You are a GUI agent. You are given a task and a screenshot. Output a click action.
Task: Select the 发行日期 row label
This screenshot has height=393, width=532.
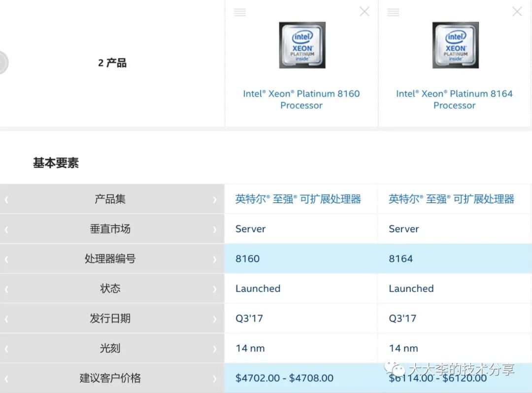[110, 318]
